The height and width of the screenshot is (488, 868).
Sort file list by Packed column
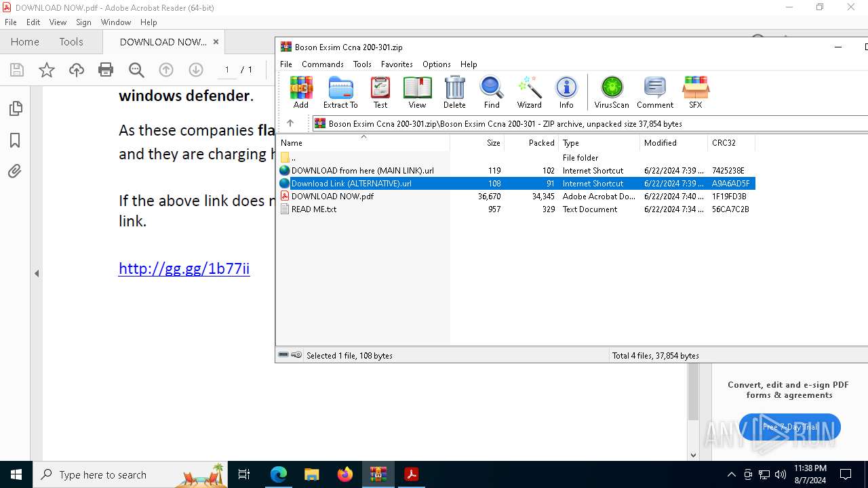[x=532, y=142]
